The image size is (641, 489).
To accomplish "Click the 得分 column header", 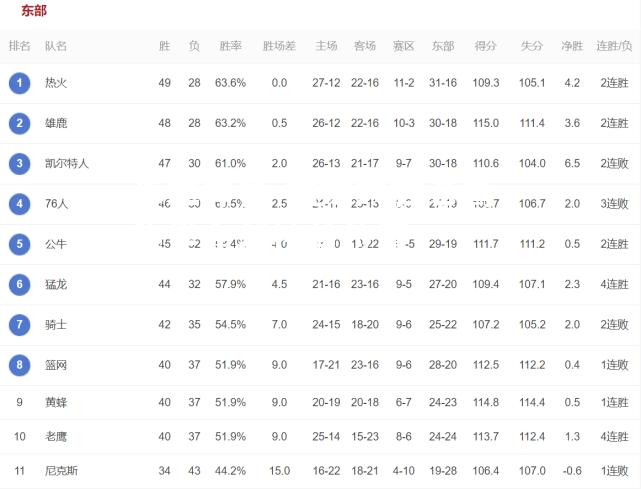I will click(485, 46).
